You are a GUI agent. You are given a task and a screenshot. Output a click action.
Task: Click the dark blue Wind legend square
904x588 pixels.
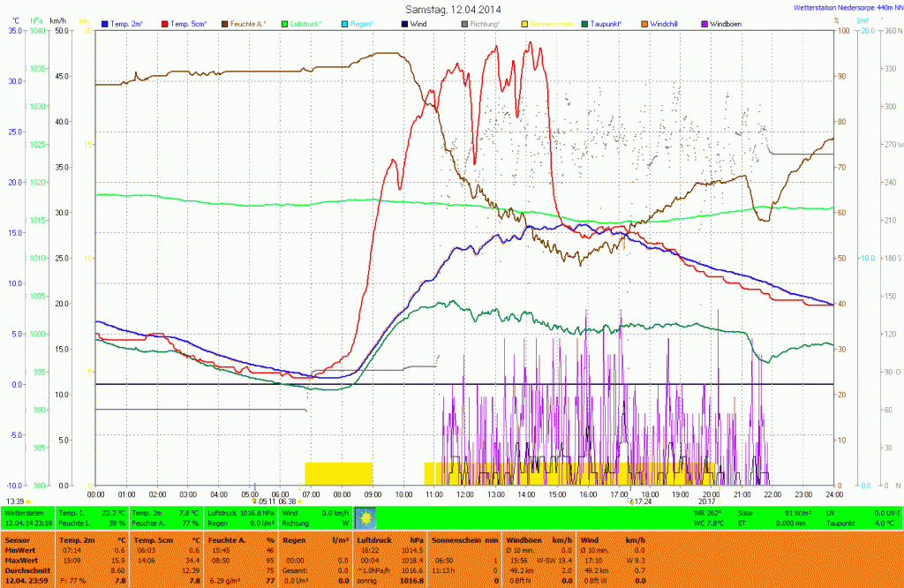click(x=404, y=24)
